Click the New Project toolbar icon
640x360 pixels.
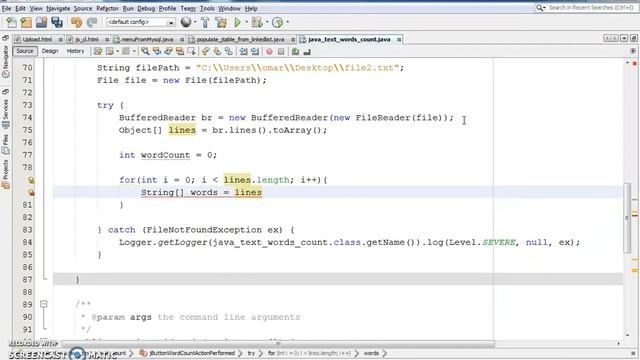[x=26, y=22]
